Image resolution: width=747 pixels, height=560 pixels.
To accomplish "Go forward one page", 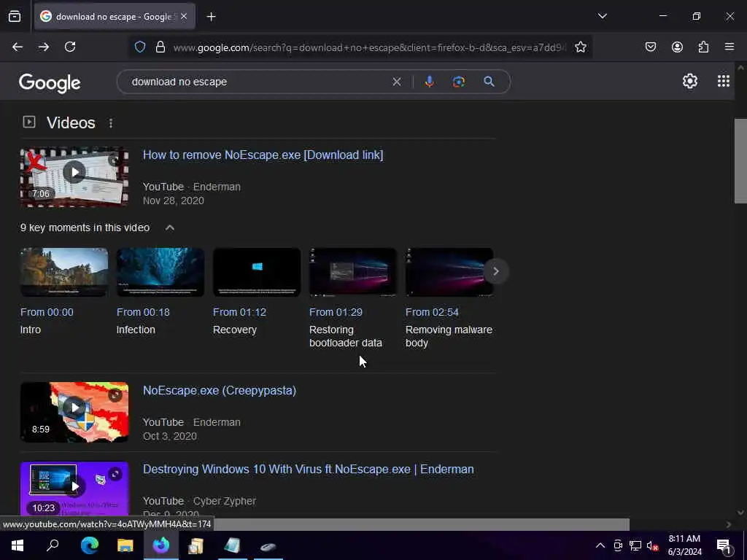I will [44, 47].
